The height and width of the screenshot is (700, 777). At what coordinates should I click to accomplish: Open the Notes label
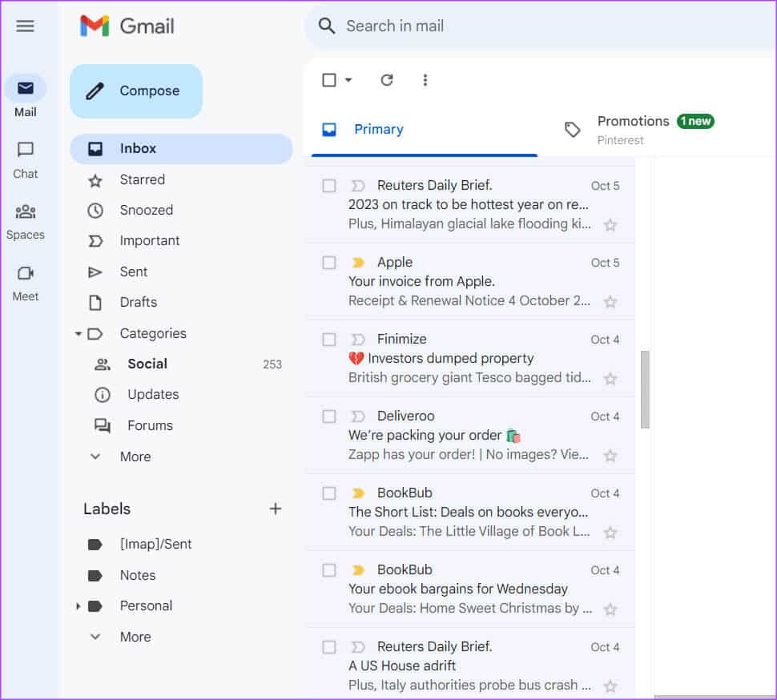137,575
